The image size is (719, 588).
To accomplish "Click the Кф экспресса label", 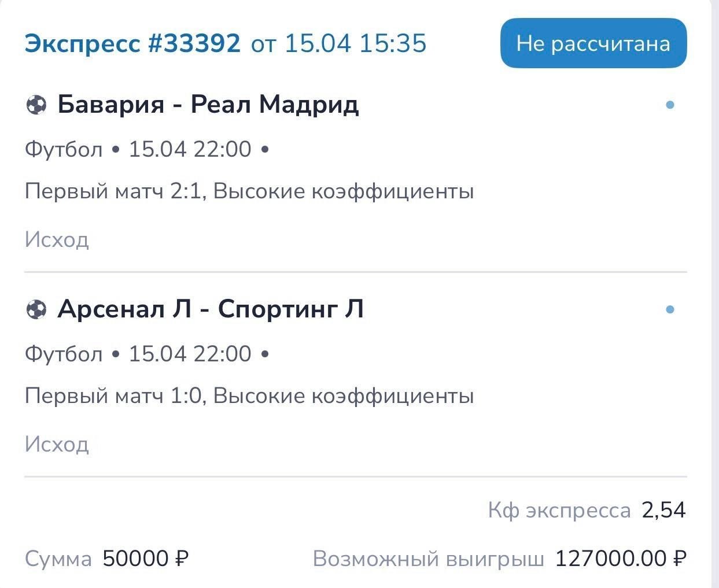I will [559, 511].
